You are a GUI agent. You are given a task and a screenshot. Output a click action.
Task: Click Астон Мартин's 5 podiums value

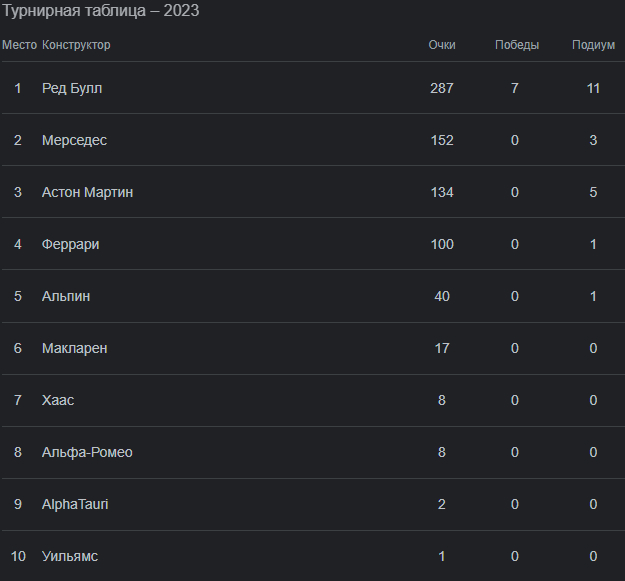pos(593,192)
